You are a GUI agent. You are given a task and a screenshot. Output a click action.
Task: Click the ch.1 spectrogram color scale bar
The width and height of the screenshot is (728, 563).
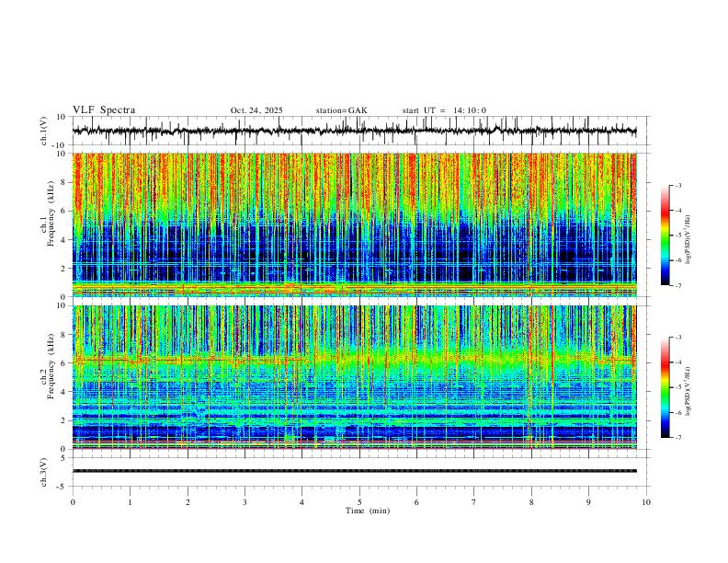(x=665, y=236)
